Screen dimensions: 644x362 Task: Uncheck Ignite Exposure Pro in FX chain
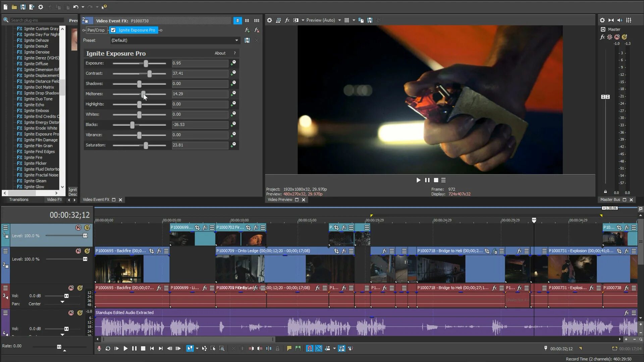[113, 30]
